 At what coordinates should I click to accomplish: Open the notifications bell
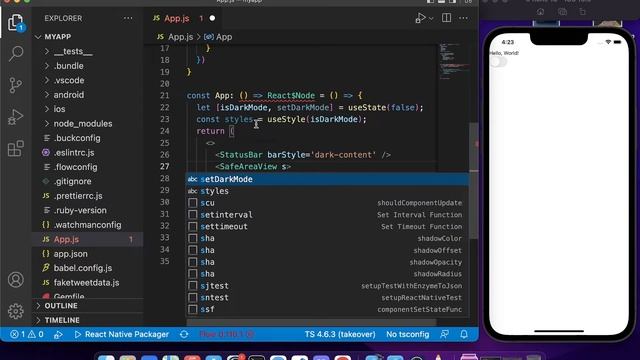pyautogui.click(x=464, y=334)
